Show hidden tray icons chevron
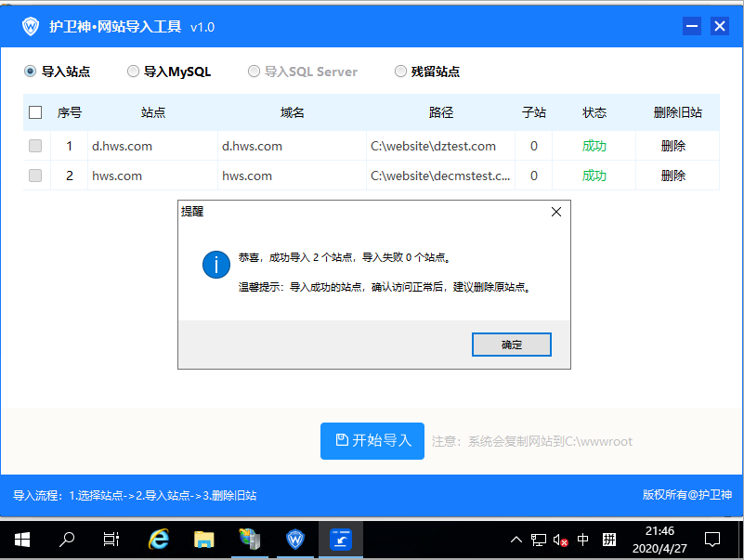This screenshot has height=560, width=744. tap(516, 540)
